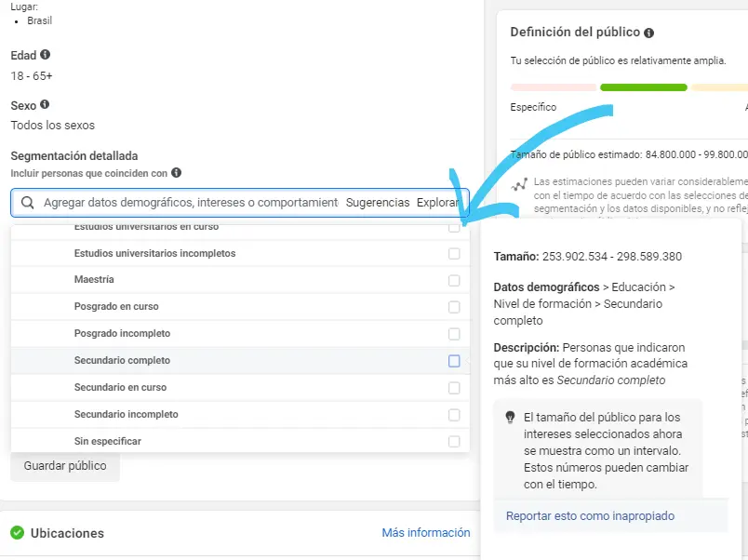Click info icon next to Definición del público

coord(649,33)
